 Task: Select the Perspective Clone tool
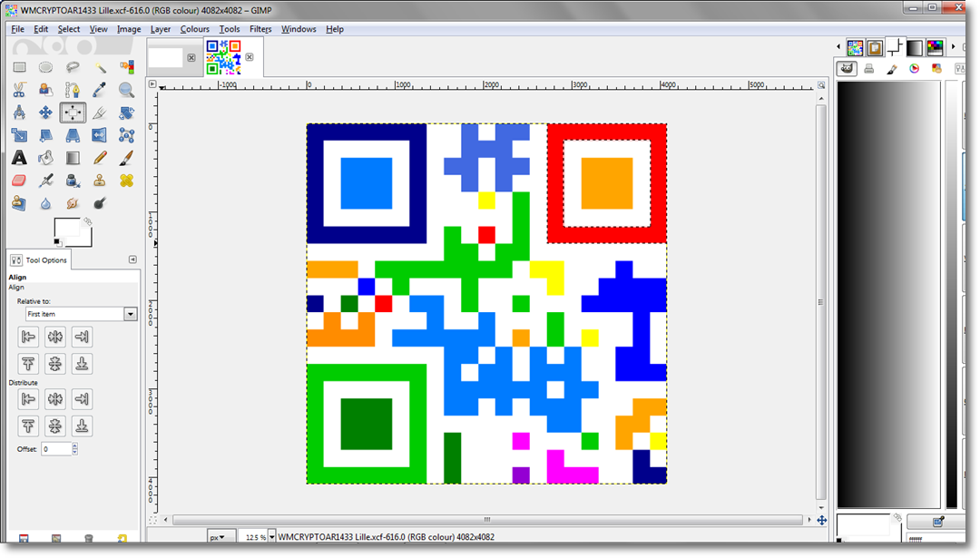[19, 203]
